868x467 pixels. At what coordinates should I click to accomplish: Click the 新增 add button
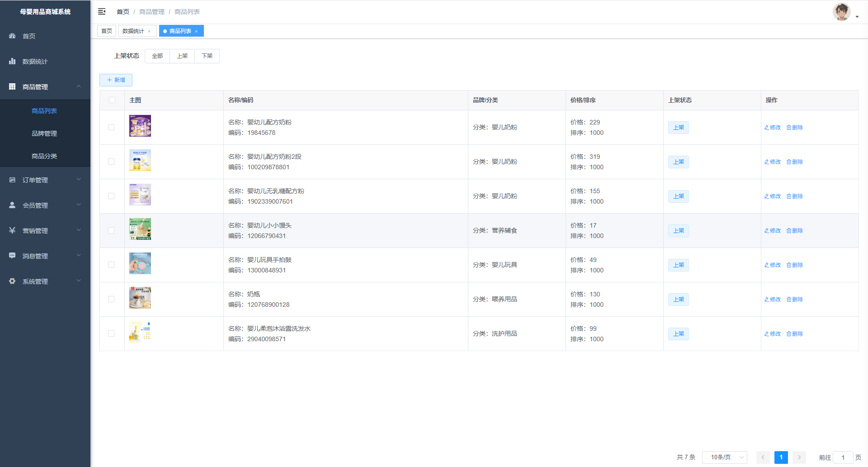click(116, 80)
